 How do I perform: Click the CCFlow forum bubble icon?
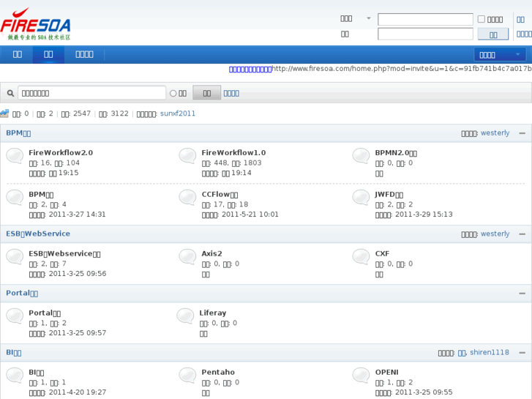[187, 197]
